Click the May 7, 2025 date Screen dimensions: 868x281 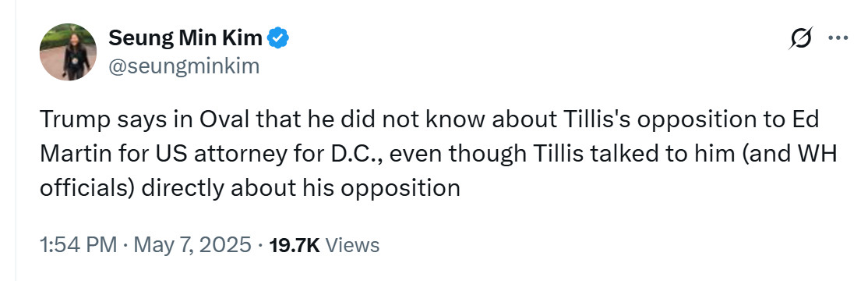pyautogui.click(x=192, y=245)
